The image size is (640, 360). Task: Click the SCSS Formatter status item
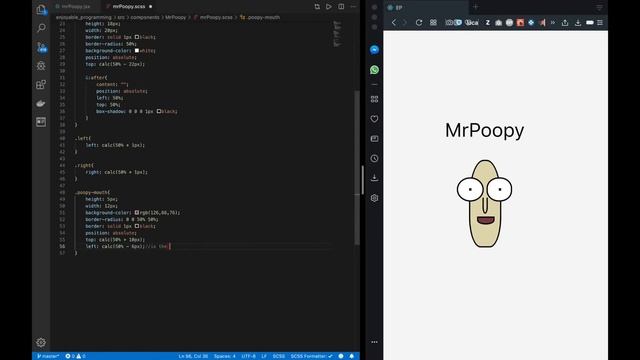pyautogui.click(x=311, y=356)
